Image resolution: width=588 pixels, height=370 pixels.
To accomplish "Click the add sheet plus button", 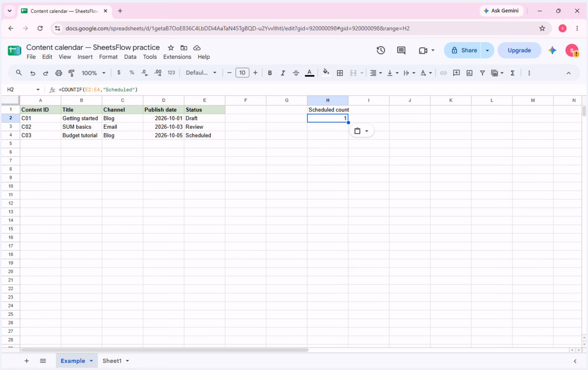I will (26, 361).
